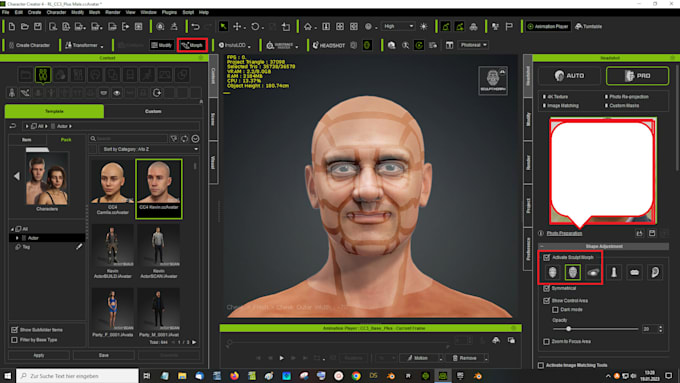Open the High quality dropdown

(398, 26)
